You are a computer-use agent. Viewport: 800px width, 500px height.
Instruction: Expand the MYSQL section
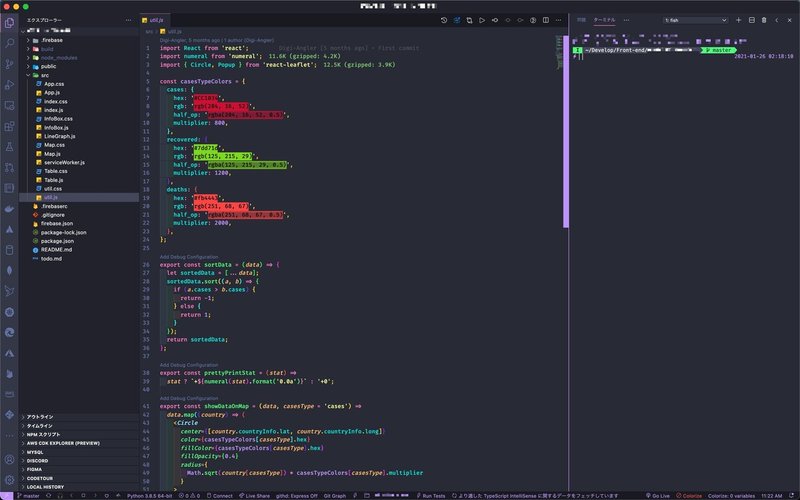pyautogui.click(x=79, y=452)
